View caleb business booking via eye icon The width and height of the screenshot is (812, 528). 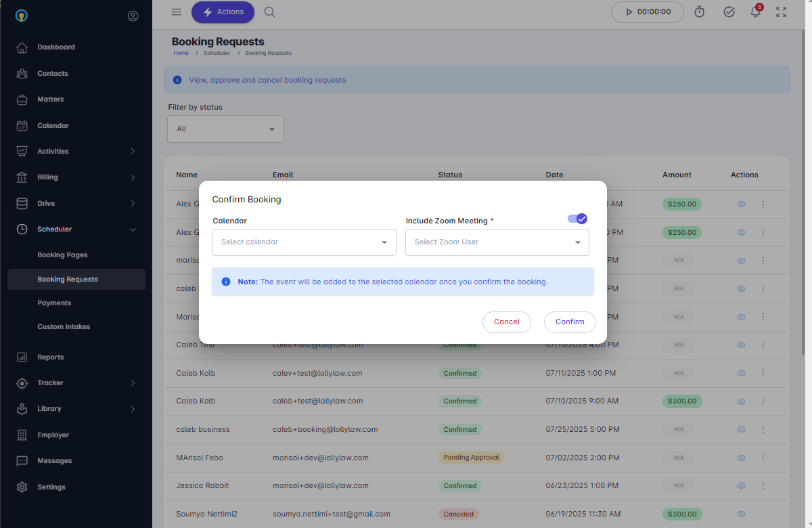[x=741, y=430]
